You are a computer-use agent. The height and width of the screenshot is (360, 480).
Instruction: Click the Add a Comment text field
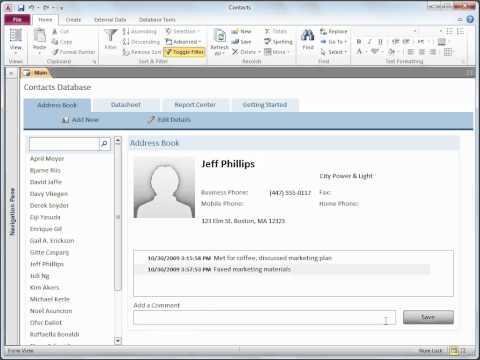(265, 317)
